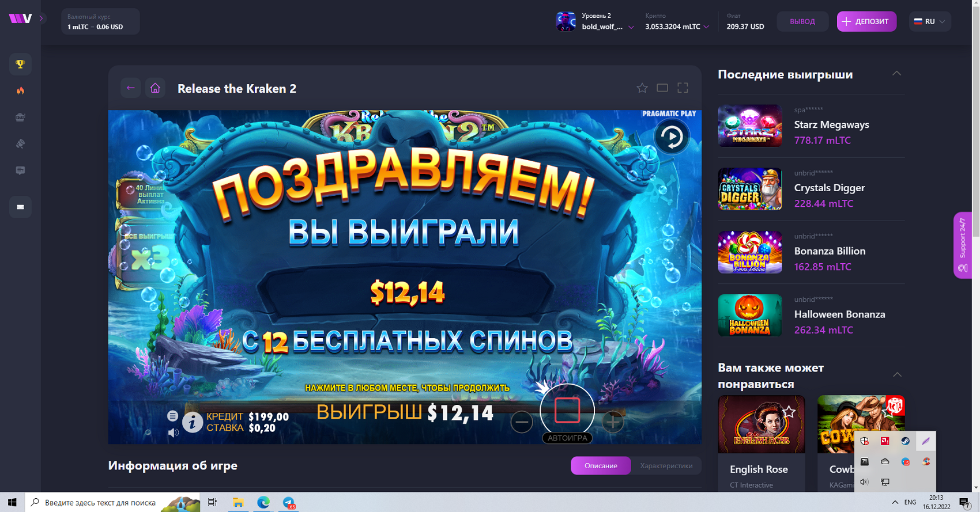The height and width of the screenshot is (512, 980).
Task: Collapse the Вам также может понравиться section
Action: (897, 375)
